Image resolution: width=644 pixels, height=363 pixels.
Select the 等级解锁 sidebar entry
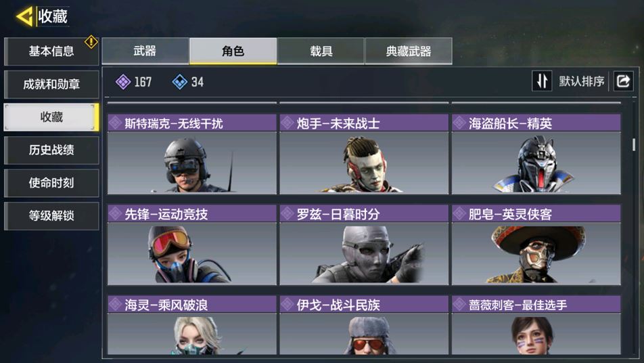click(51, 216)
